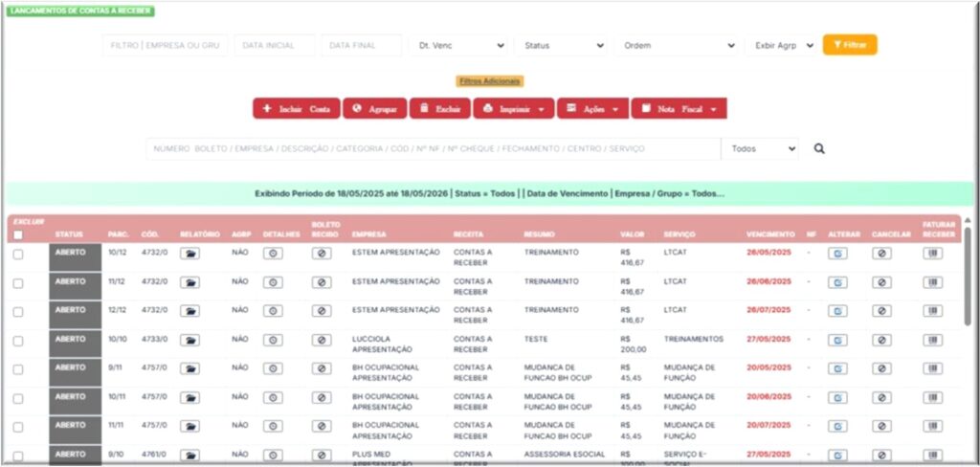Click the orange Filtrar button

[x=850, y=45]
